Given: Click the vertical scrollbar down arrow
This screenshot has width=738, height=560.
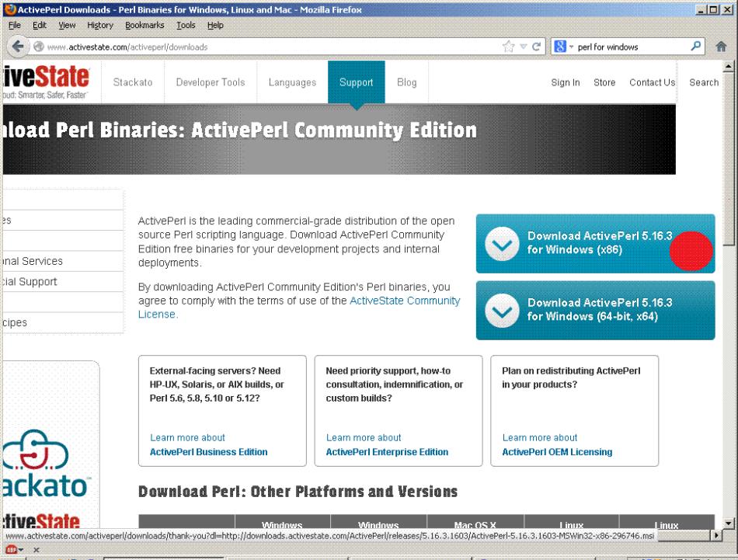Looking at the screenshot, I should (728, 523).
